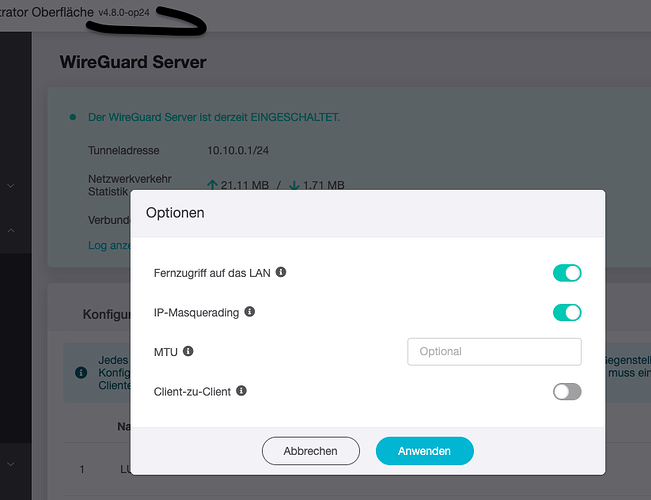
Task: Click the green status dot beside server status
Action: [73, 118]
